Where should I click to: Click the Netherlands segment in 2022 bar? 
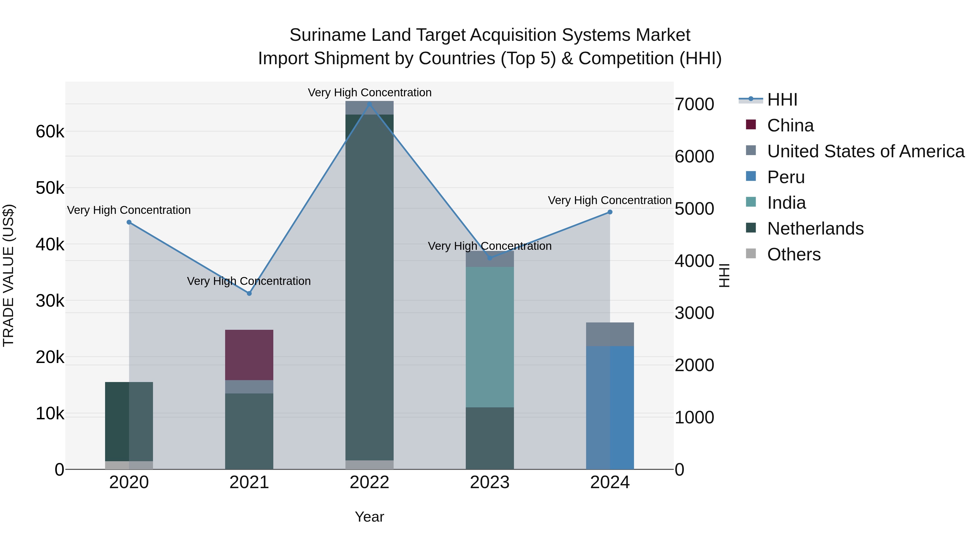point(369,288)
